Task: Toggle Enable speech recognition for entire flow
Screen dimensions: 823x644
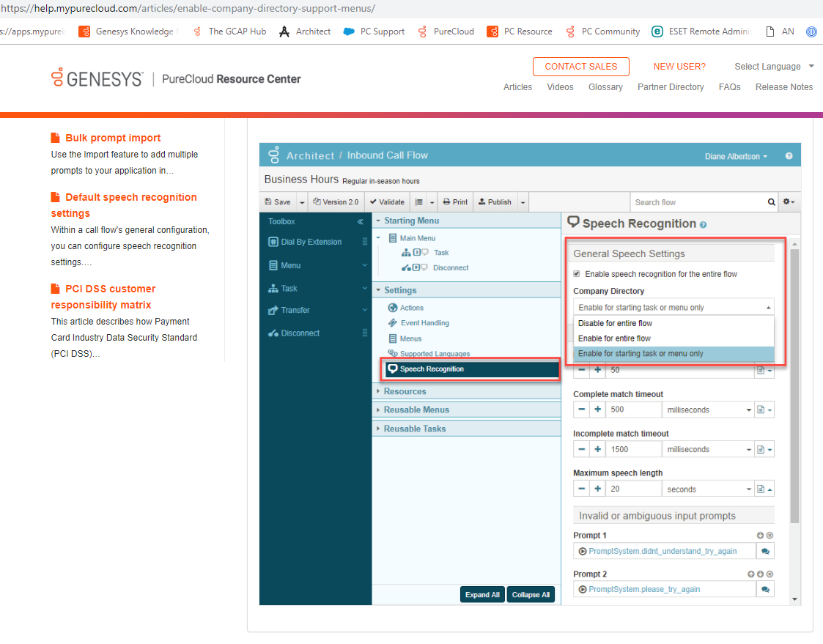Action: (x=577, y=274)
